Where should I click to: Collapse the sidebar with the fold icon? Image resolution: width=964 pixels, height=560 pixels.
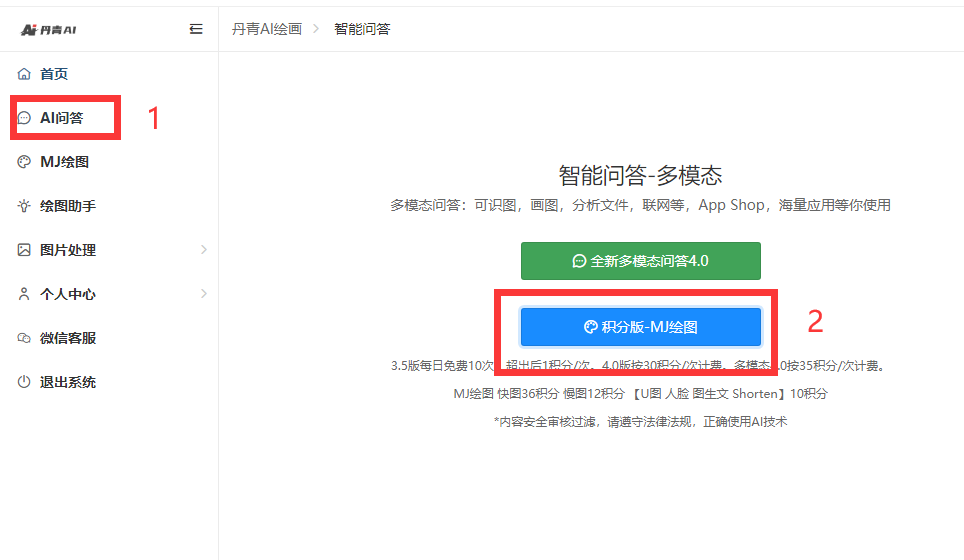click(196, 29)
